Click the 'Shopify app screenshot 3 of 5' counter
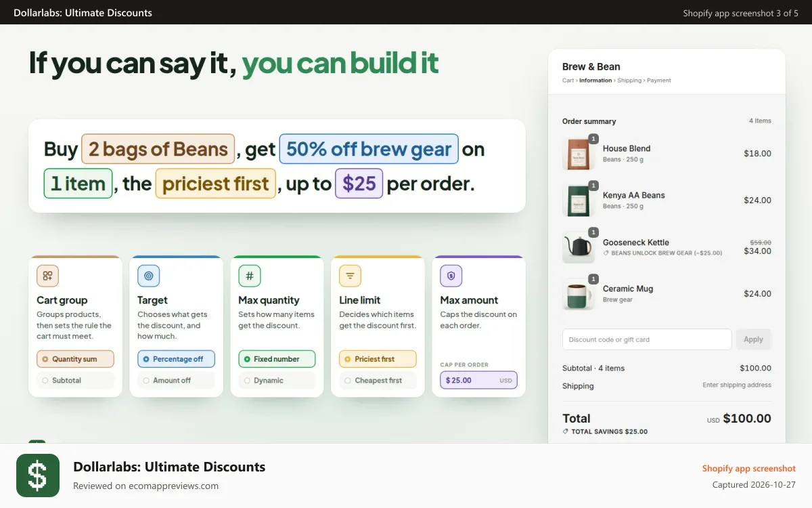The width and height of the screenshot is (812, 508). 741,13
